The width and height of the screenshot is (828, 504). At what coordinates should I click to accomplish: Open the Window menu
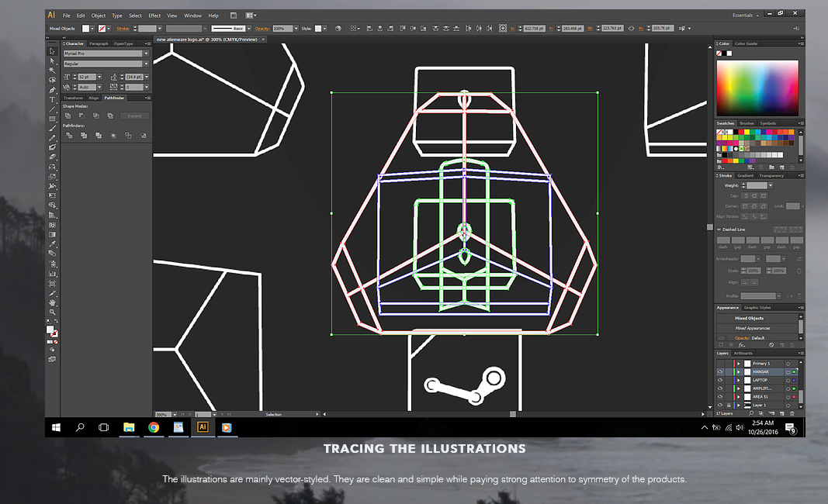(192, 15)
